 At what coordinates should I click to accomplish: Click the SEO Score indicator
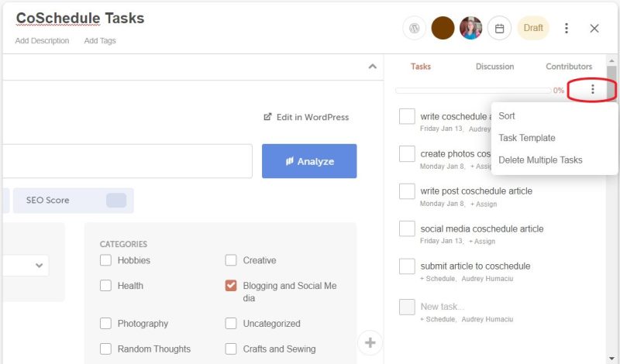pos(73,201)
